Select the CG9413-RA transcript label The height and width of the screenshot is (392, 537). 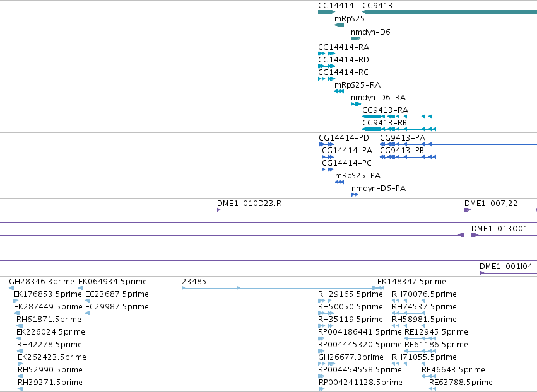[x=386, y=110]
